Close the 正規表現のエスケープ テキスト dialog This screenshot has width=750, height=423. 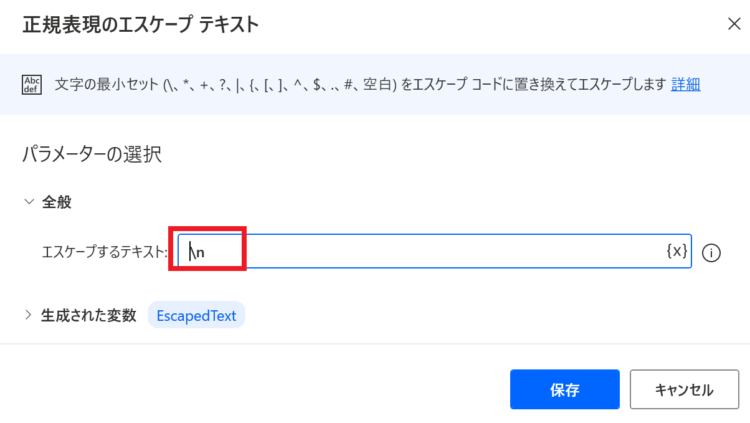(734, 24)
